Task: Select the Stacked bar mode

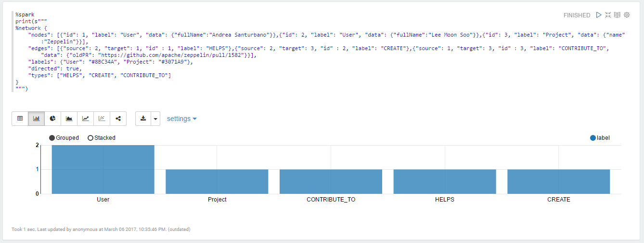Action: pyautogui.click(x=90, y=138)
